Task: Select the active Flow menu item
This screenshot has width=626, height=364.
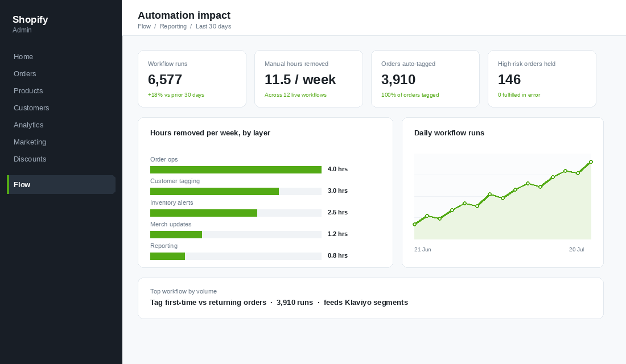Action: pyautogui.click(x=61, y=184)
